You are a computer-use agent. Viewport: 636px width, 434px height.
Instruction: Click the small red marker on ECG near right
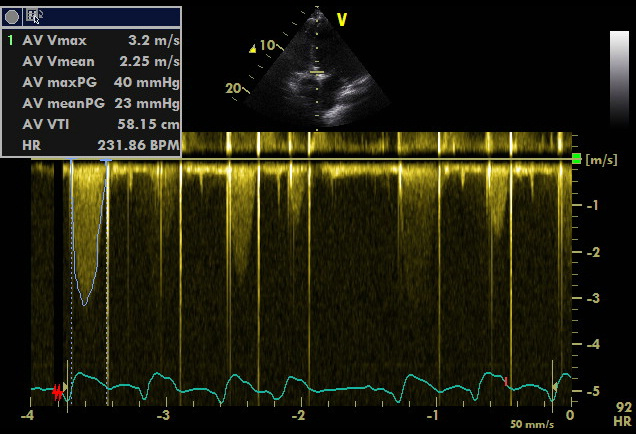[x=506, y=382]
